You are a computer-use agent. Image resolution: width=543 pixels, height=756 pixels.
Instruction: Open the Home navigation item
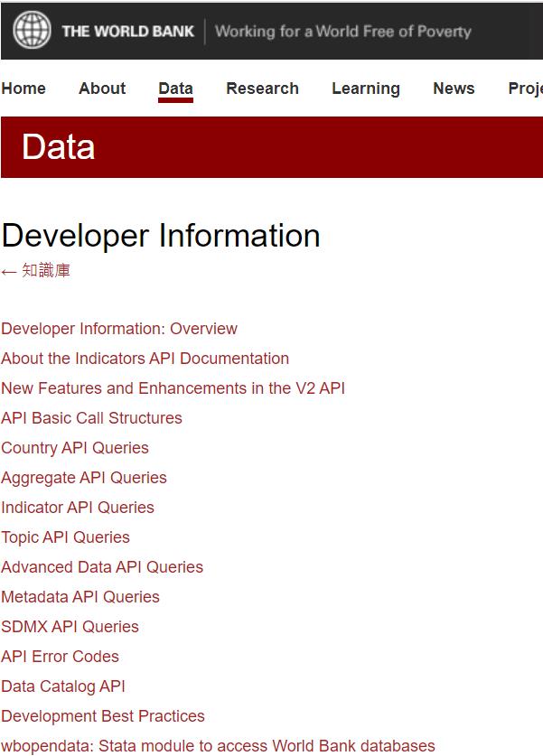[23, 89]
